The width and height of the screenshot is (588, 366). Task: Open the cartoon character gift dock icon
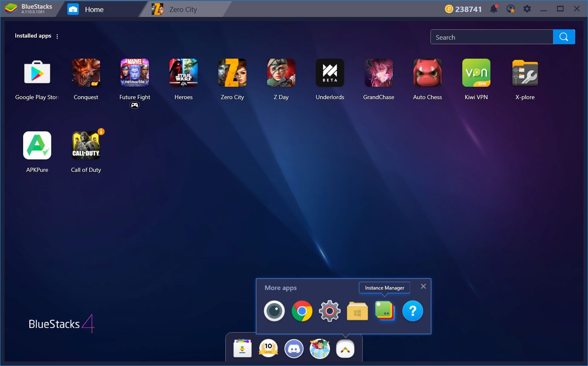(x=320, y=349)
